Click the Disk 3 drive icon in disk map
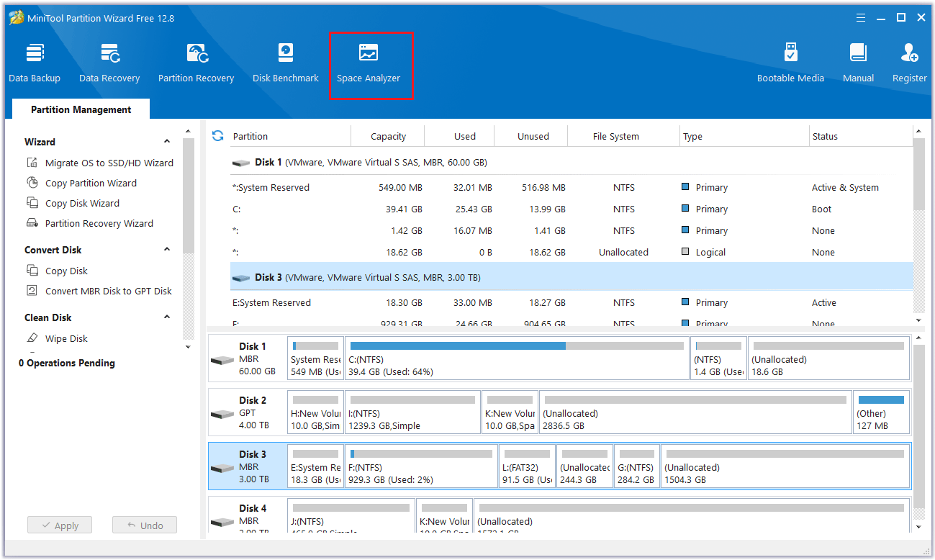Image resolution: width=935 pixels, height=560 pixels. (222, 468)
